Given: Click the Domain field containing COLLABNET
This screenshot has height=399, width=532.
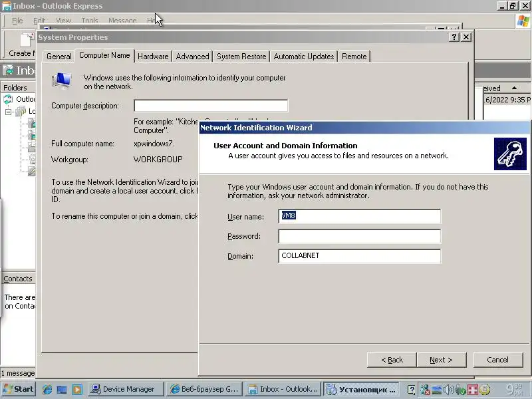Looking at the screenshot, I should point(360,256).
